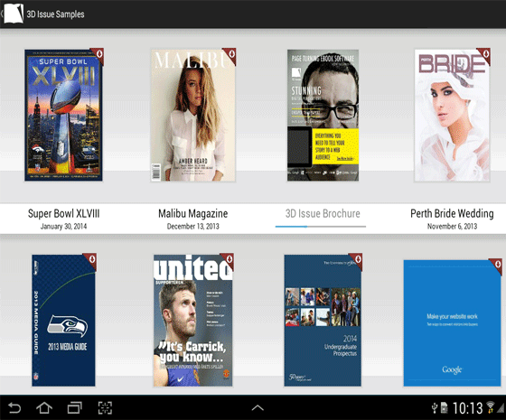Open the Seahawks 2013 Media Guide cover
The width and height of the screenshot is (506, 420).
(x=63, y=321)
